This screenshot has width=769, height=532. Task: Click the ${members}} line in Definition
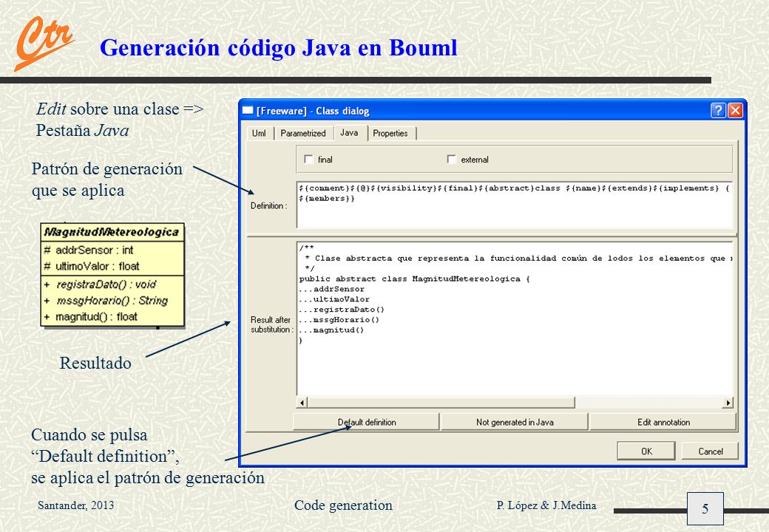tap(327, 199)
